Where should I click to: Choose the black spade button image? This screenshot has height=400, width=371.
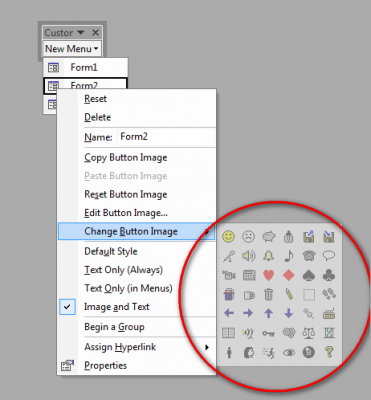(x=309, y=275)
